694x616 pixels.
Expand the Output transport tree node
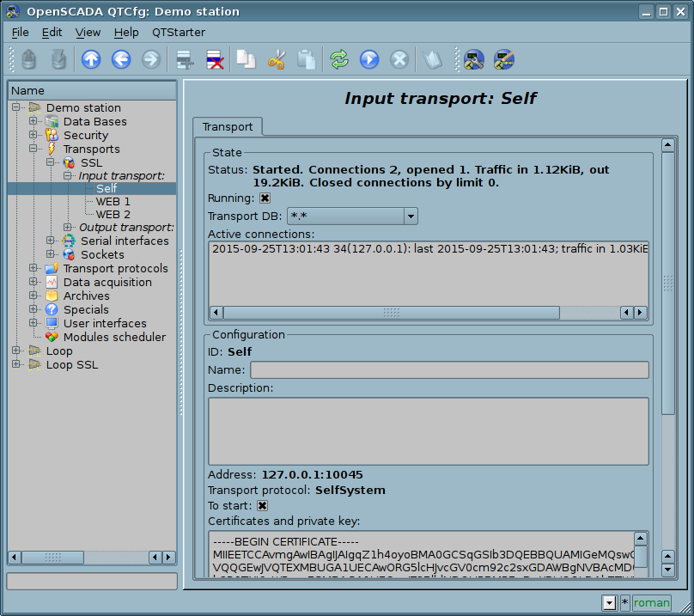[x=69, y=228]
